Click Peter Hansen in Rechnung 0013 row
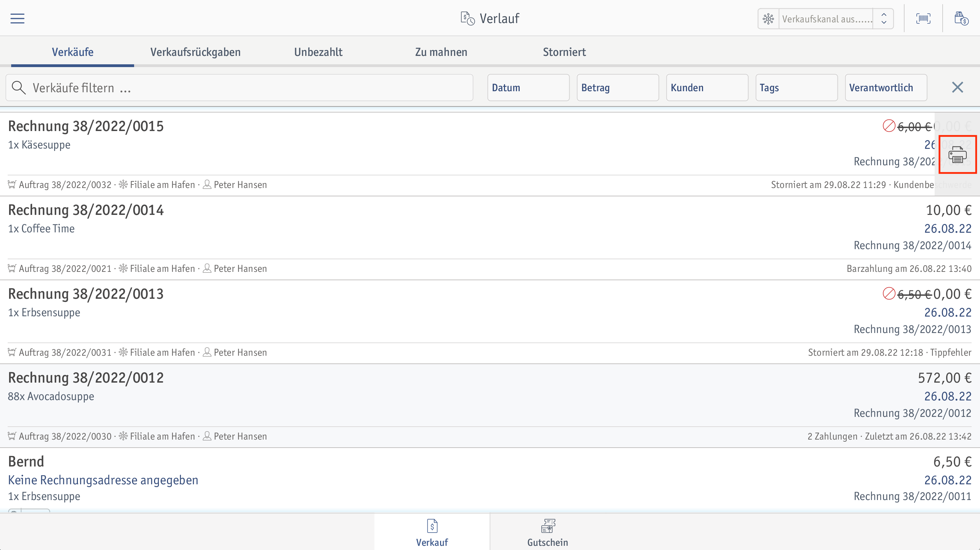The image size is (980, 550). coord(240,353)
